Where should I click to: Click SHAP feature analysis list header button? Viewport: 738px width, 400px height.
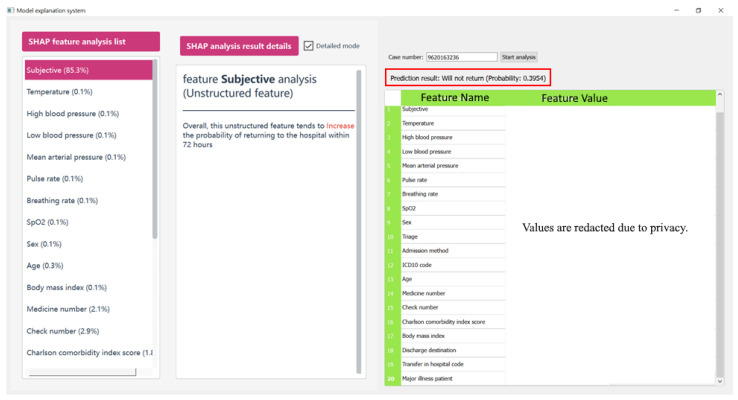click(91, 41)
